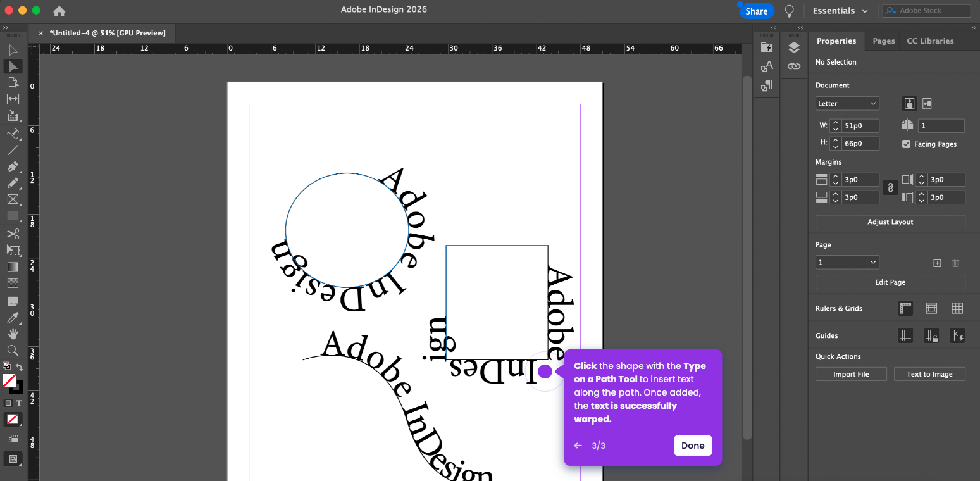Click the Adjust Layout button
The width and height of the screenshot is (980, 481).
click(890, 222)
